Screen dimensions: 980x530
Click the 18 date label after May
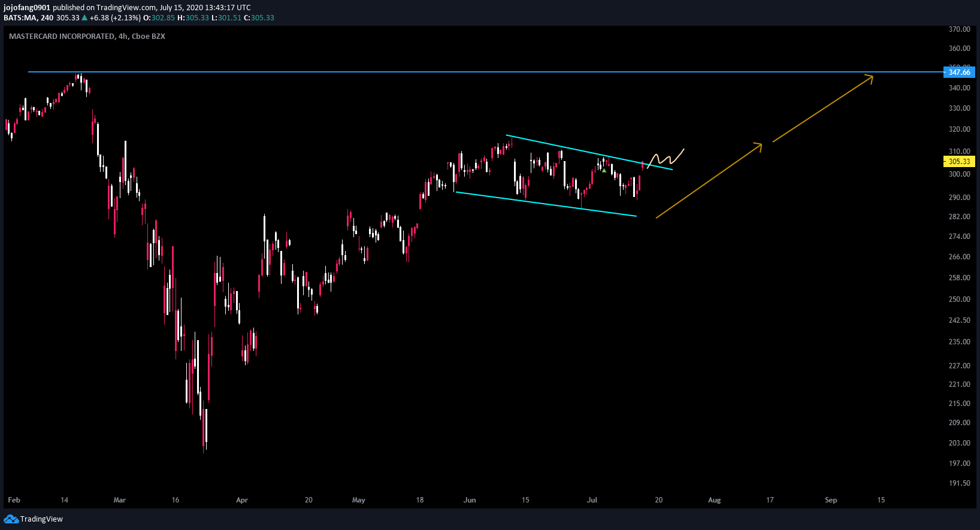[420, 499]
